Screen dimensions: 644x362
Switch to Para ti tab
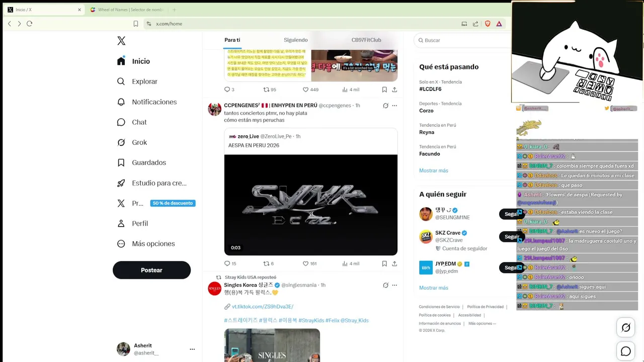point(232,40)
